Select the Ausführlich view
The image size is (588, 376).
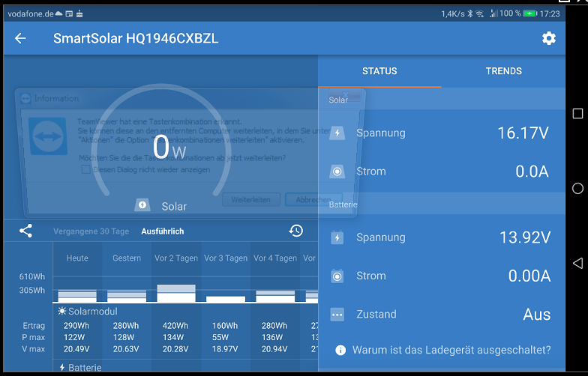click(162, 231)
